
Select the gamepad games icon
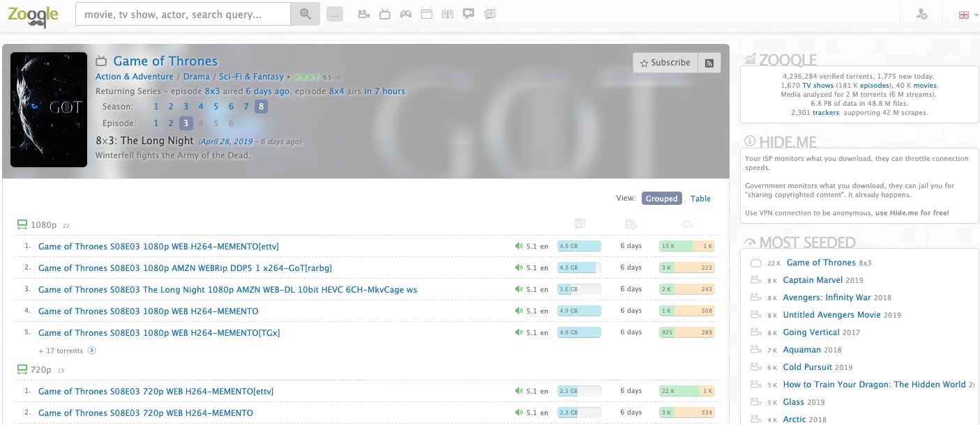pyautogui.click(x=405, y=14)
